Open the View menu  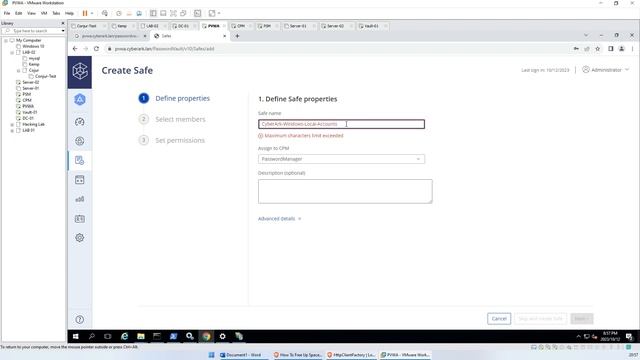coord(31,13)
